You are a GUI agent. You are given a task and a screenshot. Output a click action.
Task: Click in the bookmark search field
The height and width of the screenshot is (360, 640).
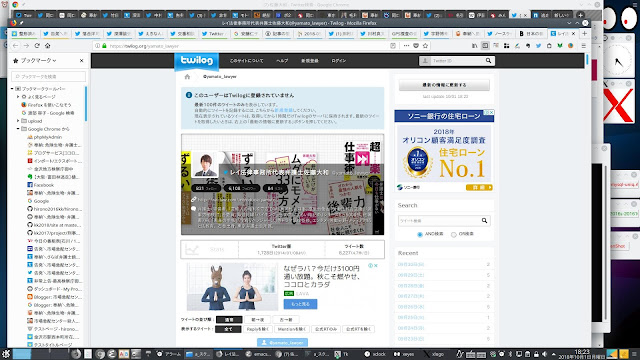48,76
